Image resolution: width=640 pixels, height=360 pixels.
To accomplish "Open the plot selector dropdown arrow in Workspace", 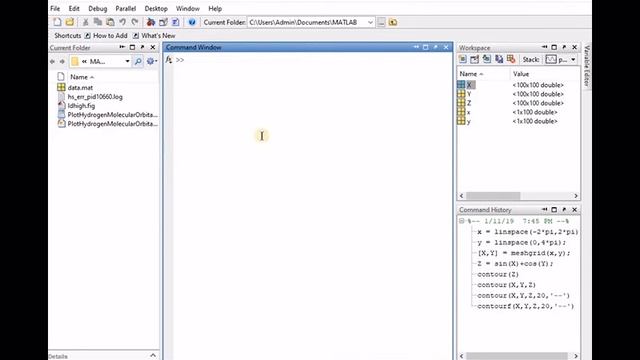I will 573,60.
